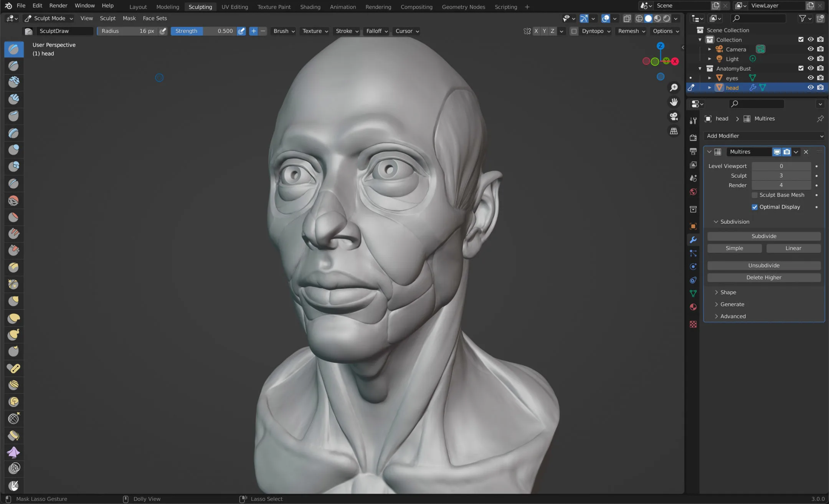Expand the Advanced section
This screenshot has width=829, height=504.
733,316
